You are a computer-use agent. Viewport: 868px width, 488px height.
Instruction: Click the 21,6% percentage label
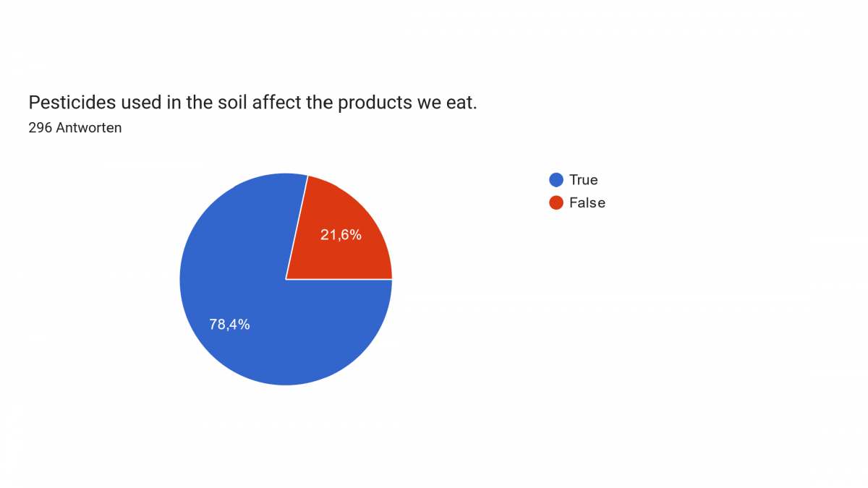click(x=341, y=234)
